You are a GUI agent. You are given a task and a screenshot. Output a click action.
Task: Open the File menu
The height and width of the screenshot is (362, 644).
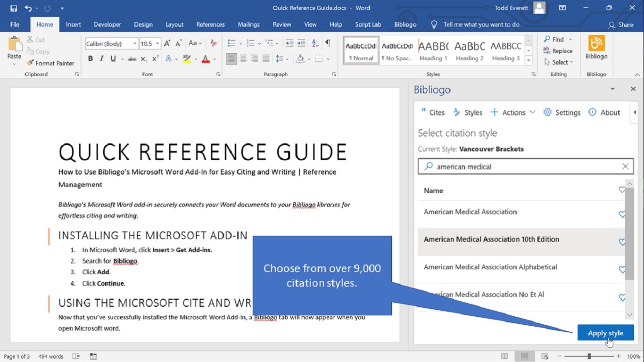(x=15, y=25)
